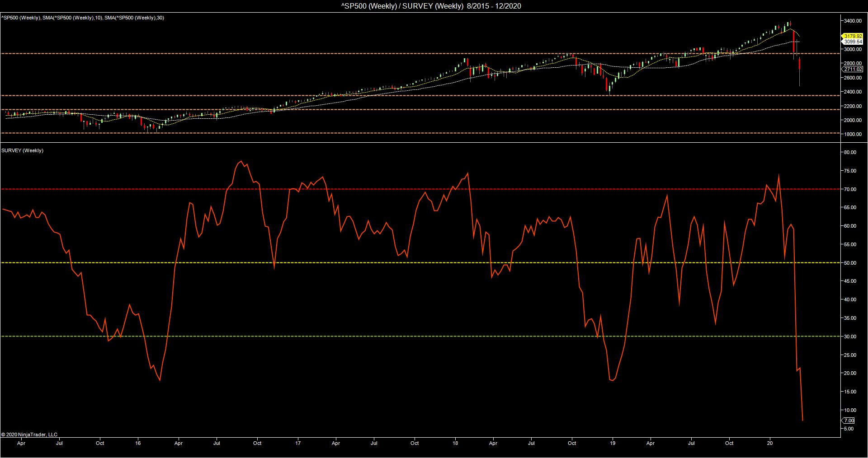Click the white 3099.54 price marker
This screenshot has height=458, width=868.
[x=853, y=42]
